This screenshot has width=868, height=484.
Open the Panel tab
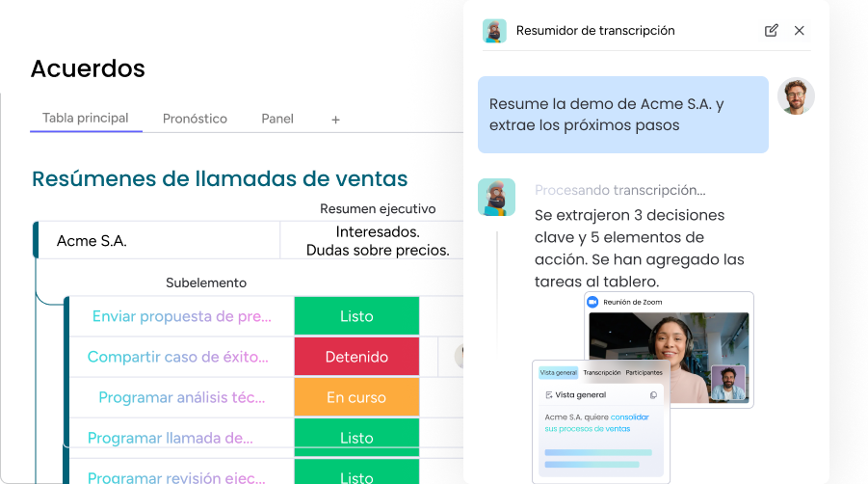(x=277, y=119)
